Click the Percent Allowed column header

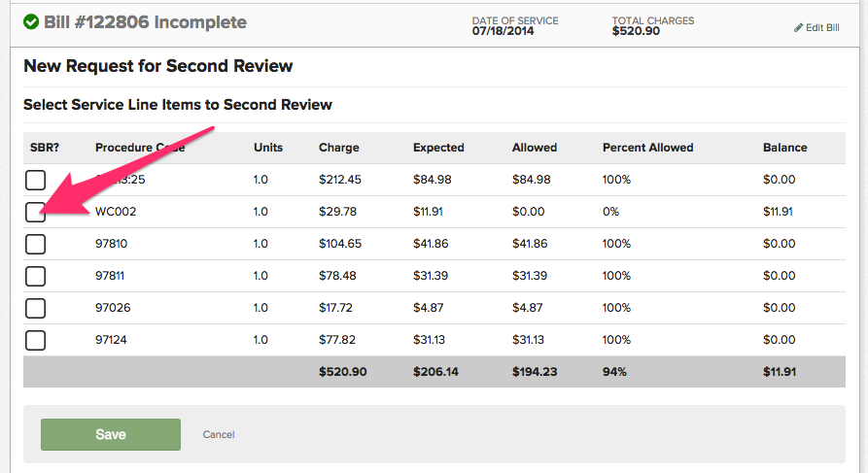pyautogui.click(x=647, y=148)
